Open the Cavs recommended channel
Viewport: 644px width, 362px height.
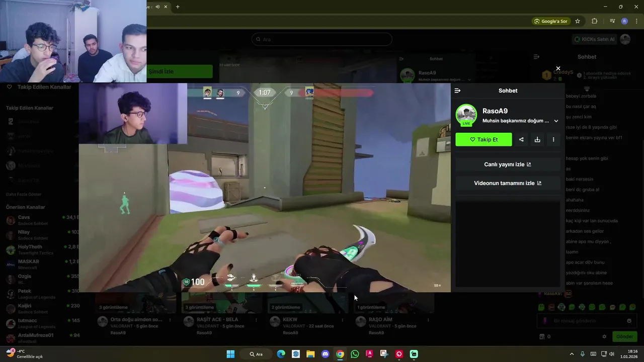[x=42, y=220]
